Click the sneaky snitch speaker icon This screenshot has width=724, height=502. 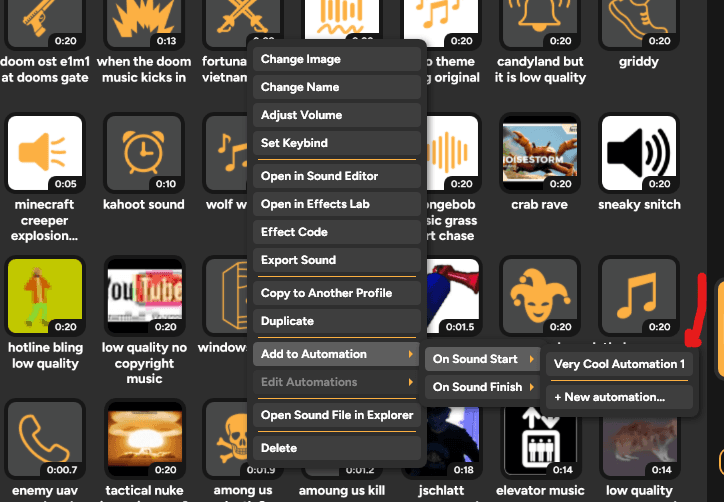pos(639,153)
